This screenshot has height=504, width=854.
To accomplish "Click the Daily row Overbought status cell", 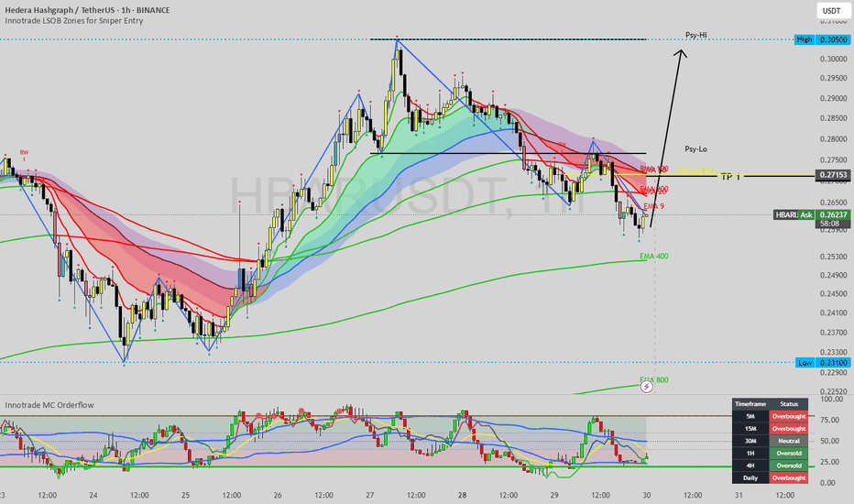I will click(x=789, y=477).
